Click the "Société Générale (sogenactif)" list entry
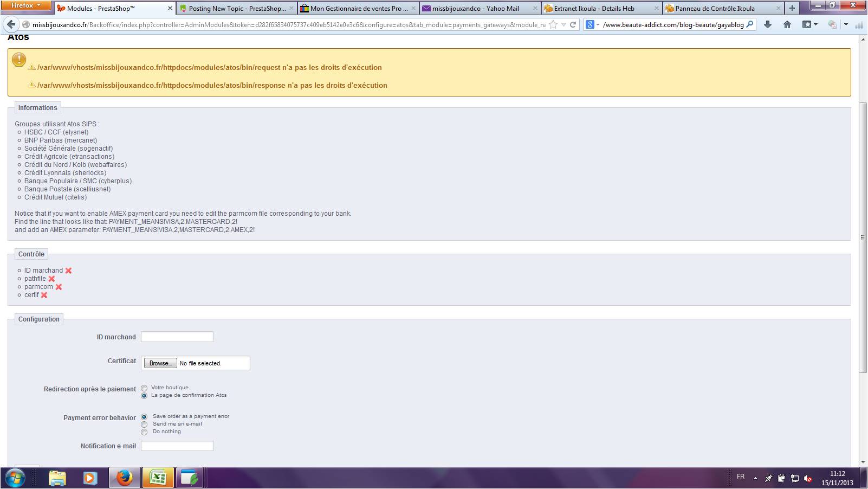868x489 pixels. click(69, 149)
